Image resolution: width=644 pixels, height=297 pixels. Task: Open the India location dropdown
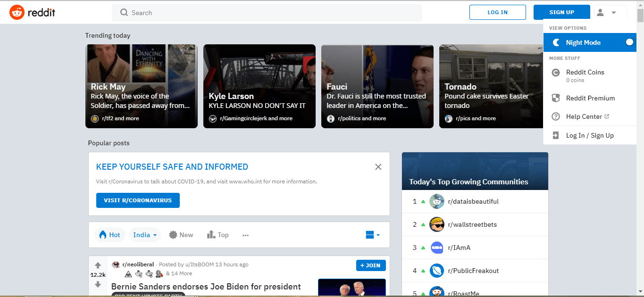(x=145, y=235)
